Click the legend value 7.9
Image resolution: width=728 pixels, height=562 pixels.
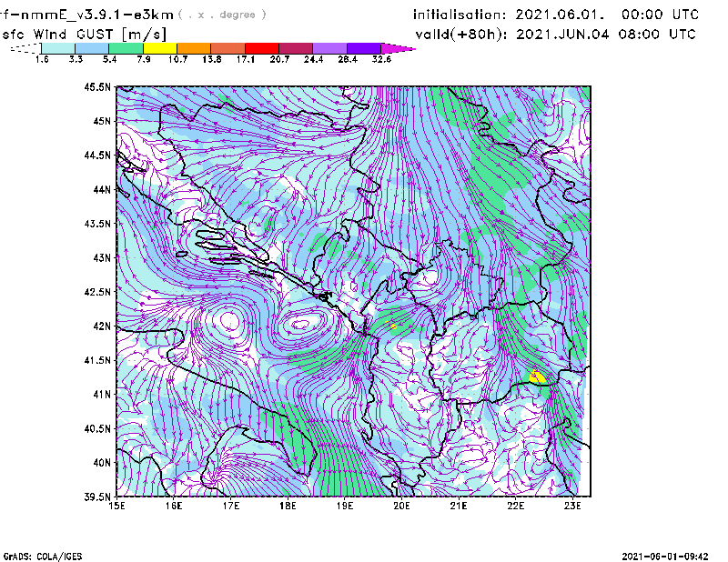pos(144,59)
